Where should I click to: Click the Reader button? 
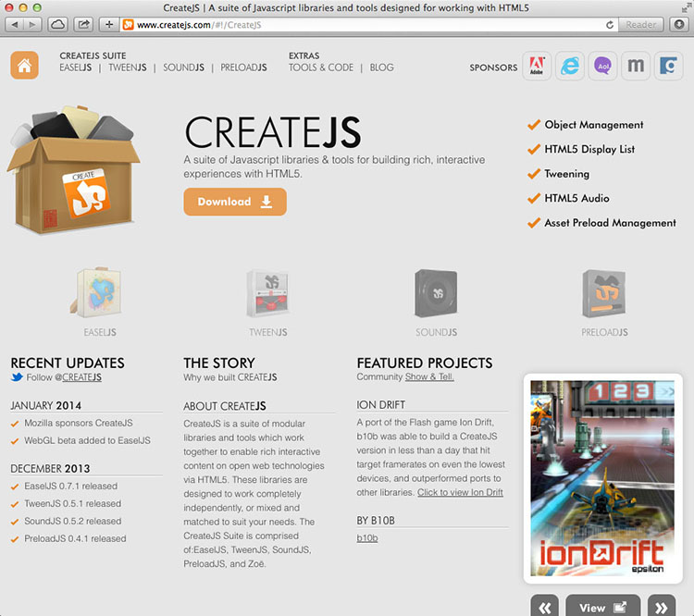click(x=640, y=25)
